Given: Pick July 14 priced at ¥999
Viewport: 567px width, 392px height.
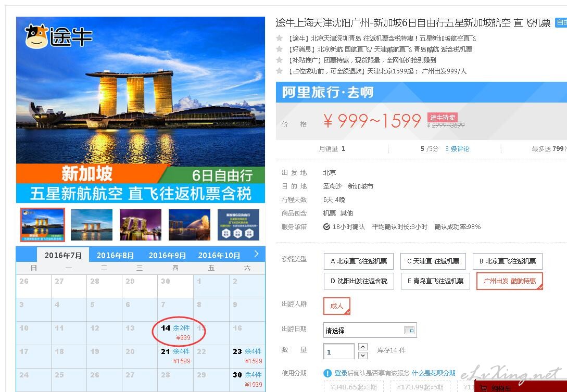Looking at the screenshot, I should 176,333.
